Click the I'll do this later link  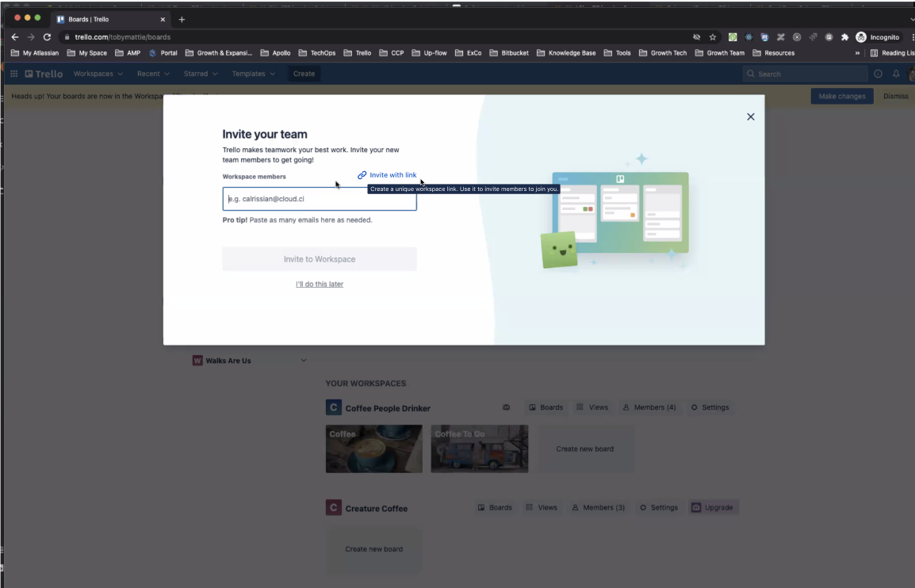coord(319,284)
